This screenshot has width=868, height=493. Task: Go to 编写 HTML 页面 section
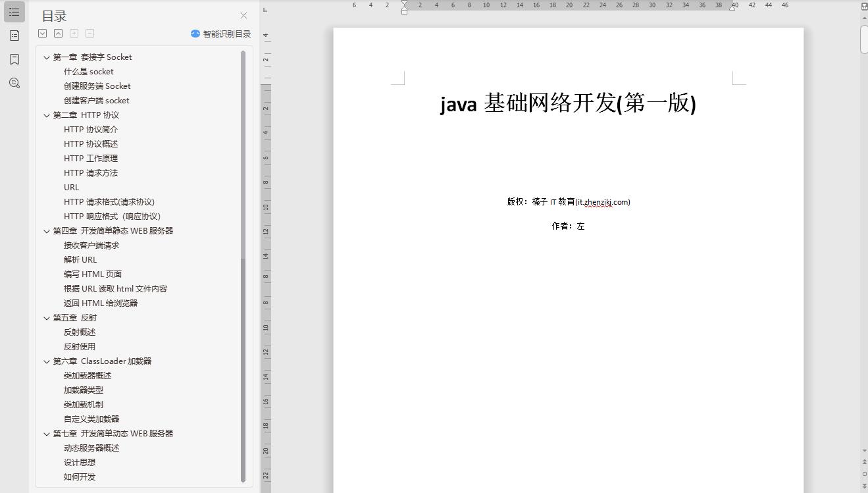pyautogui.click(x=93, y=274)
